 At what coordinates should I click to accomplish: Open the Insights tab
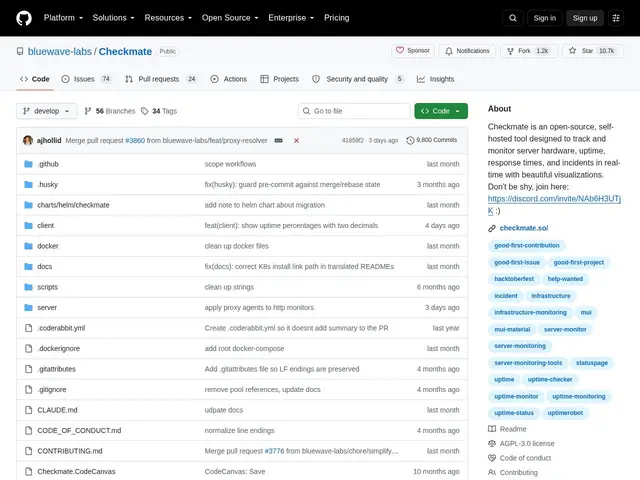pyautogui.click(x=435, y=79)
